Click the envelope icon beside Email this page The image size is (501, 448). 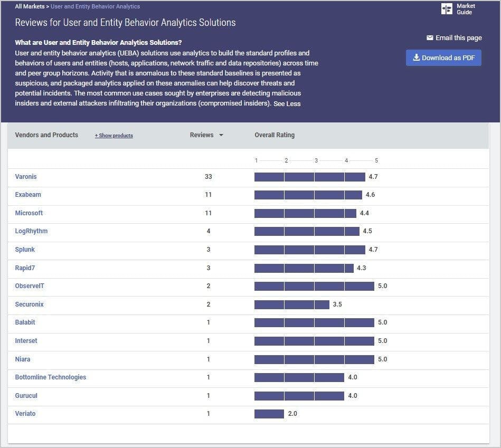click(430, 37)
